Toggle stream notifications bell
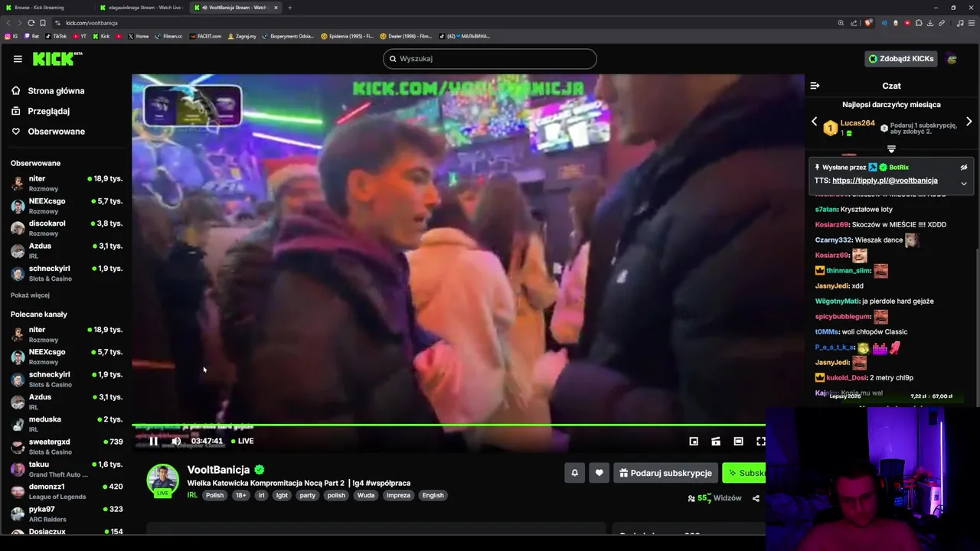 (575, 473)
